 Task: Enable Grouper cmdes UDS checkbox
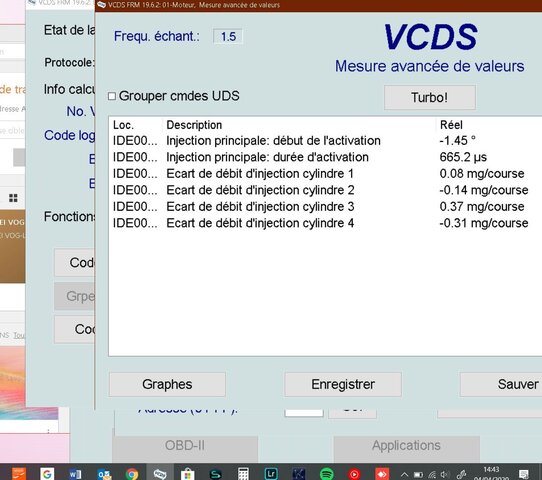click(112, 96)
